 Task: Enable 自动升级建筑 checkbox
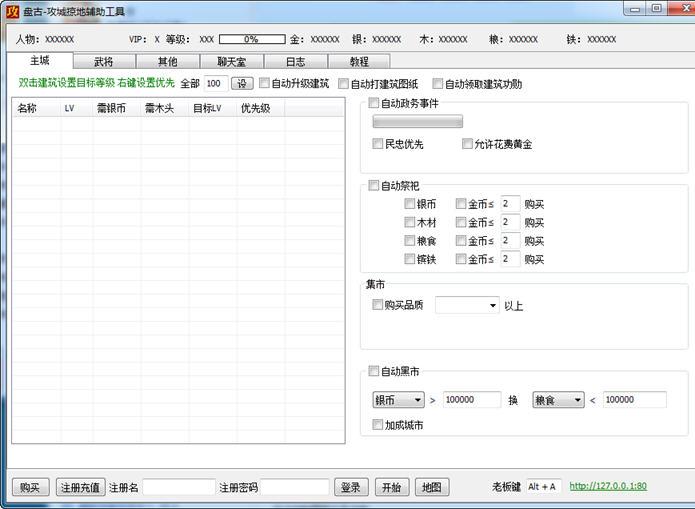pyautogui.click(x=265, y=84)
